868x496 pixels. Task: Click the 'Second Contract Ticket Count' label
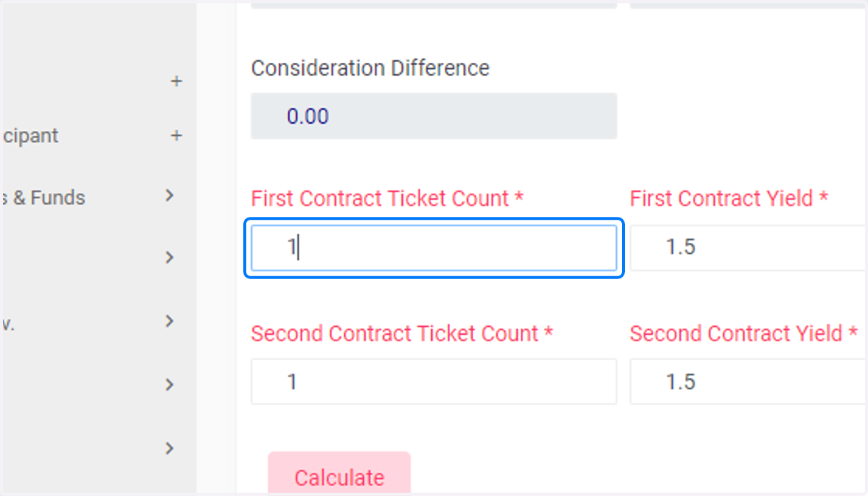coord(401,333)
